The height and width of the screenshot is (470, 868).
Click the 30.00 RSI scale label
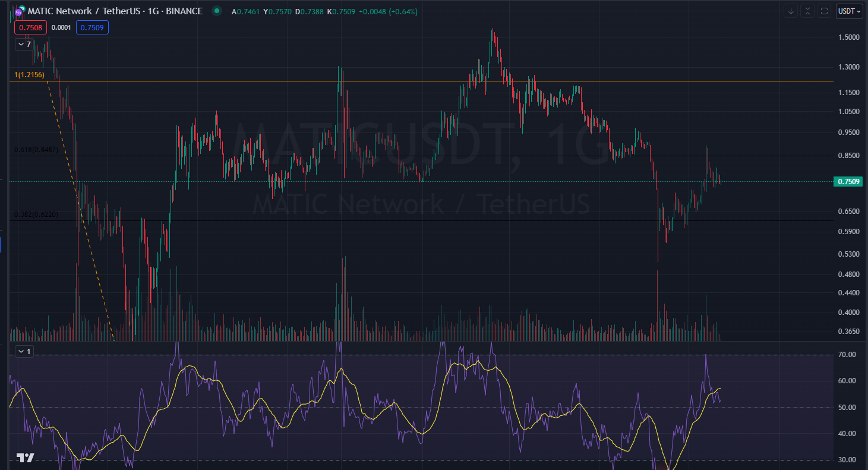[x=848, y=460]
